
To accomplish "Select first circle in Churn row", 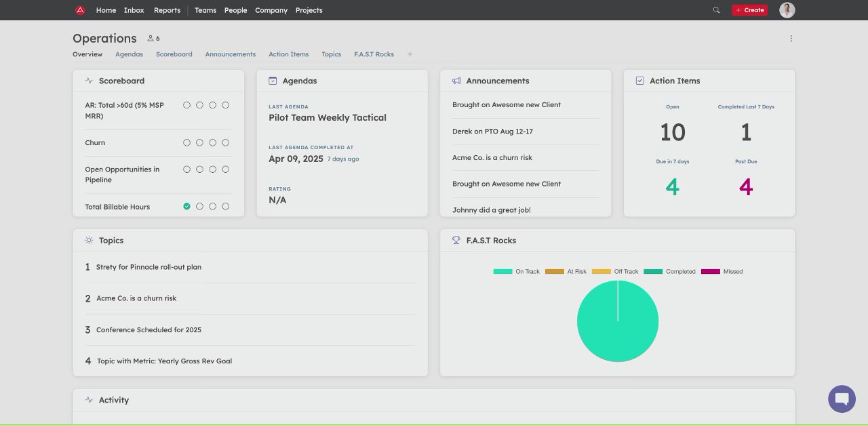I will [x=186, y=143].
